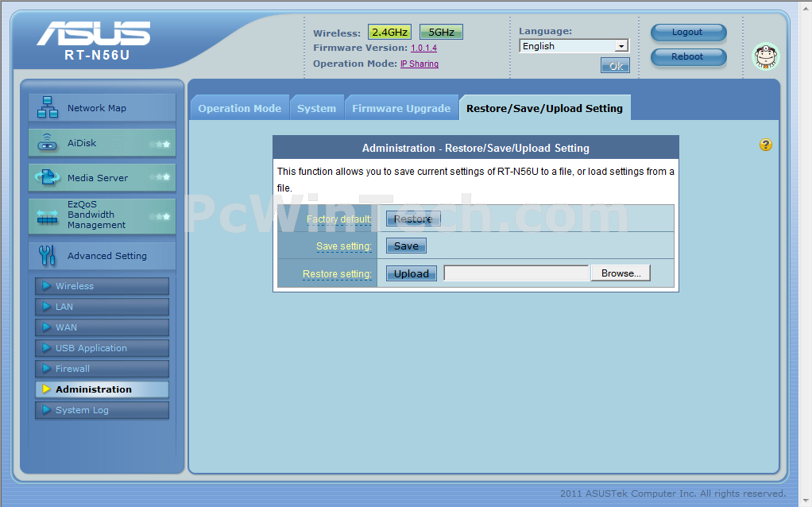Click the Advanced Setting tools icon
Screen dimensions: 812x507
point(47,255)
